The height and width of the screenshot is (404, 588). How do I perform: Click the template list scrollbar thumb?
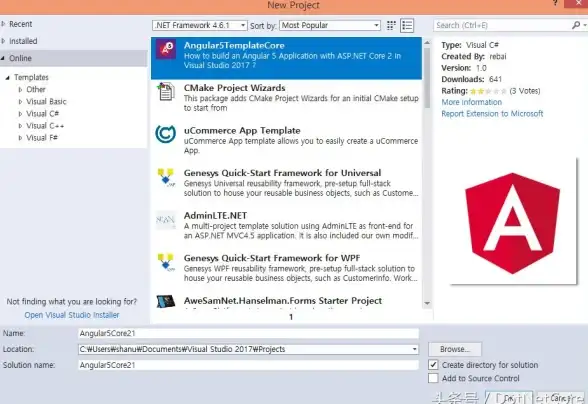[x=427, y=78]
